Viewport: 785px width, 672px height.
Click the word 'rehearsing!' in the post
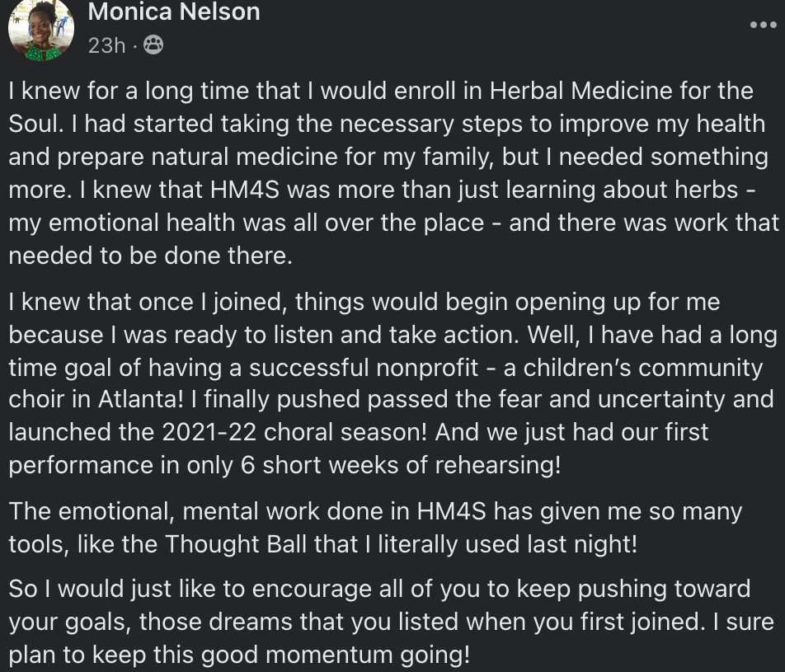coord(498,465)
